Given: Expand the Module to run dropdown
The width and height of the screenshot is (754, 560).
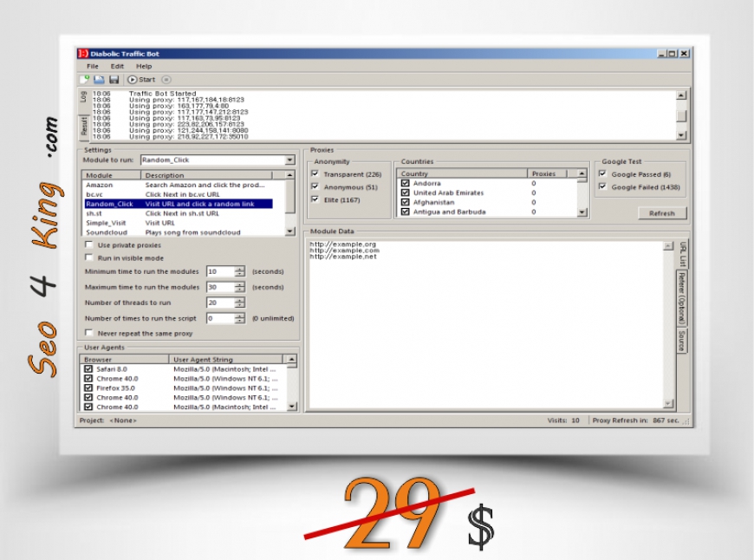Looking at the screenshot, I should [x=290, y=160].
